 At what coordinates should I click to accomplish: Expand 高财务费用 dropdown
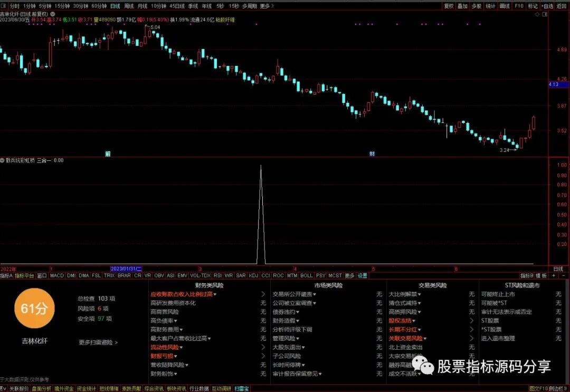pyautogui.click(x=181, y=330)
